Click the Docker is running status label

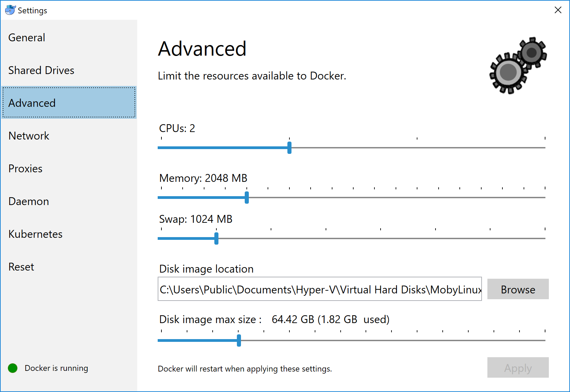click(56, 368)
